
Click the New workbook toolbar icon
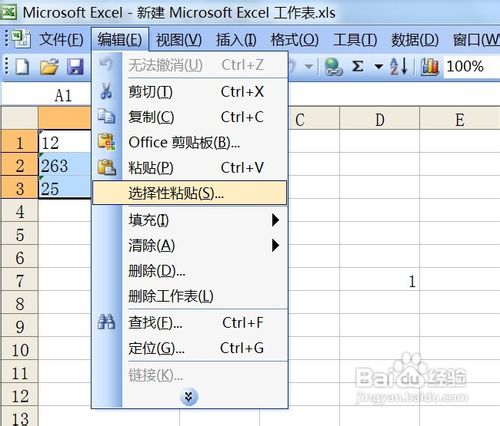(22, 66)
